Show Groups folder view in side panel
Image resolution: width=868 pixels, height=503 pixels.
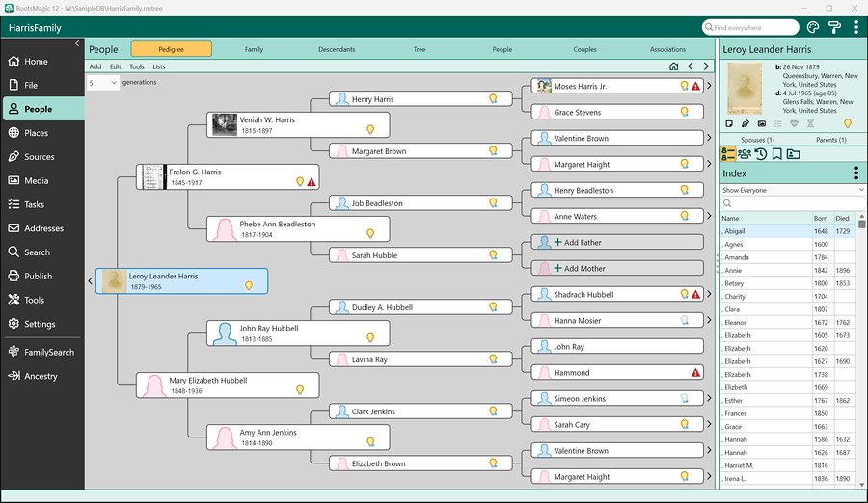coord(794,154)
